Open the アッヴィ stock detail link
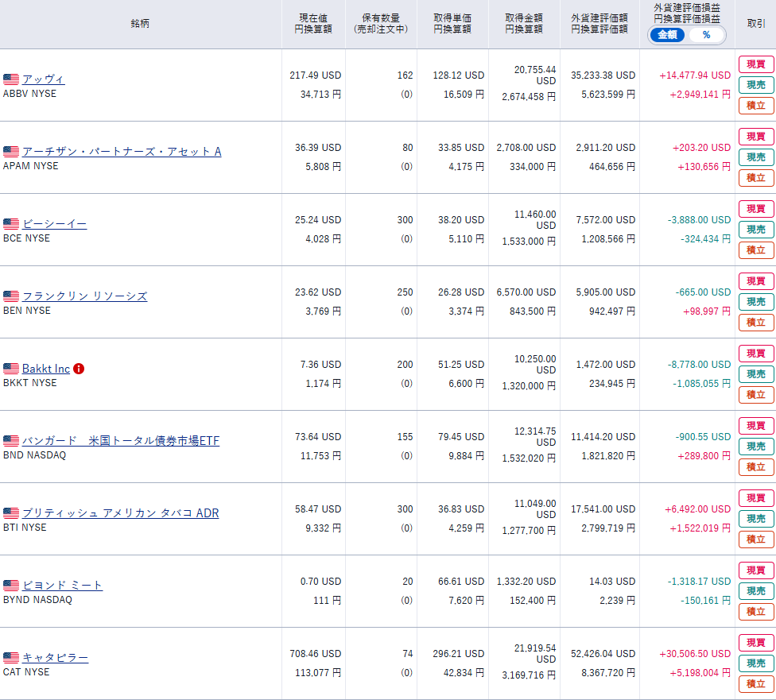 (x=44, y=79)
